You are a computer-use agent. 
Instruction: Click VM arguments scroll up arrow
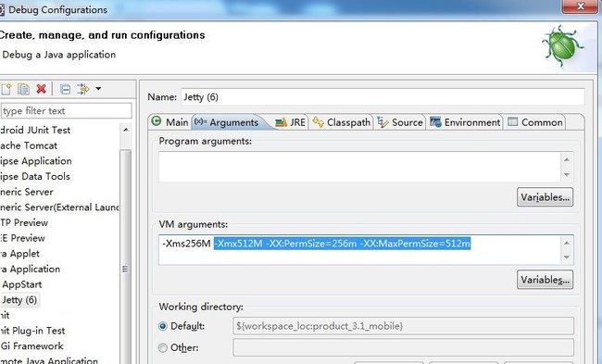[x=567, y=243]
